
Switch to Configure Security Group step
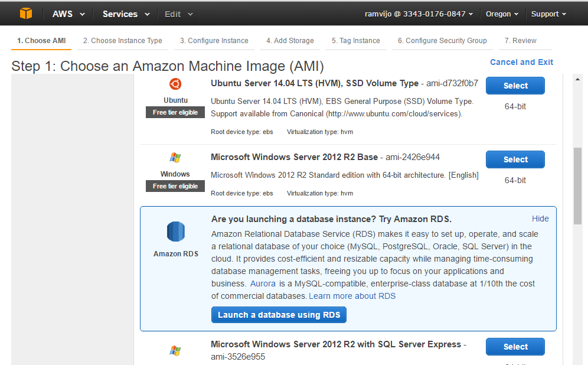pos(442,41)
